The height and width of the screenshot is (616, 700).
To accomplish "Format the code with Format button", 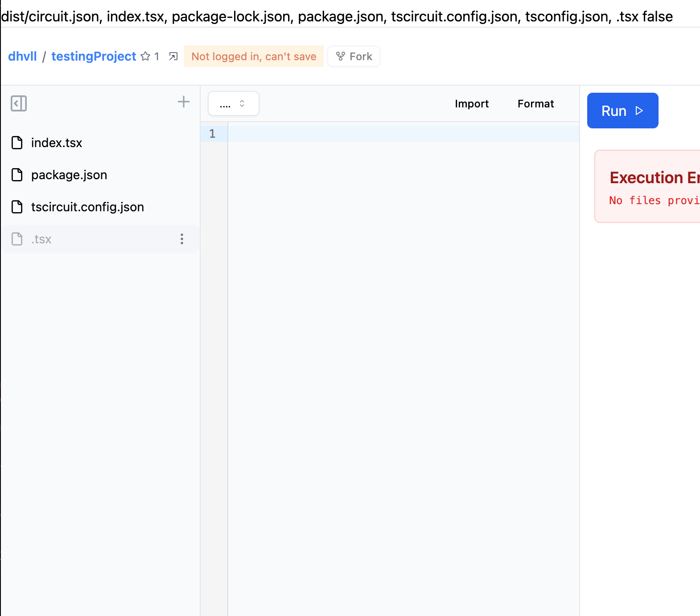I will tap(535, 104).
